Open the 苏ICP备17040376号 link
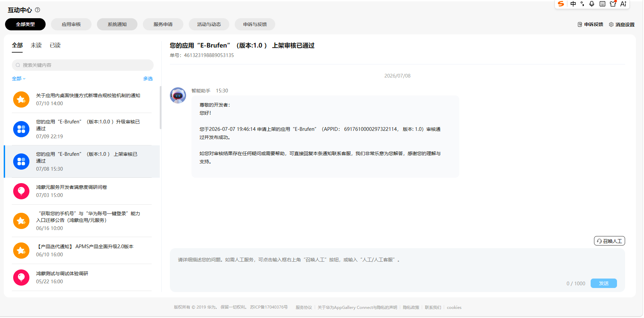Viewport: 644px width, 318px height. [x=269, y=307]
